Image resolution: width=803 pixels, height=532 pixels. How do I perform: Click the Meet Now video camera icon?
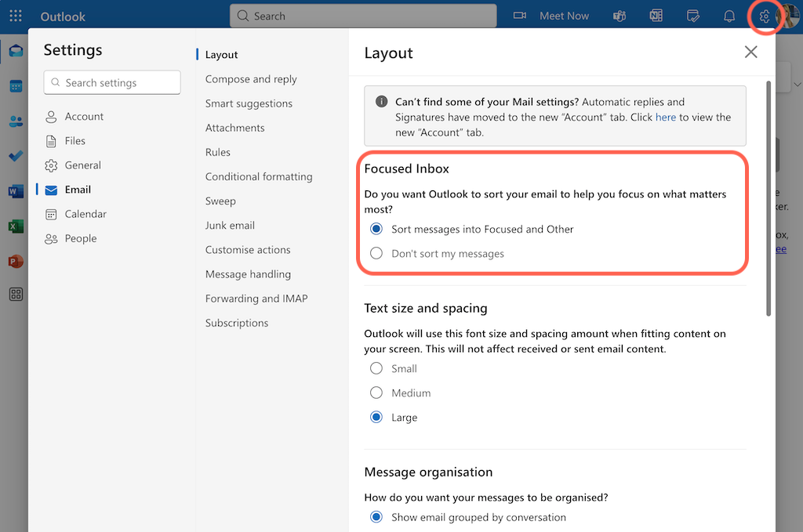pos(520,16)
